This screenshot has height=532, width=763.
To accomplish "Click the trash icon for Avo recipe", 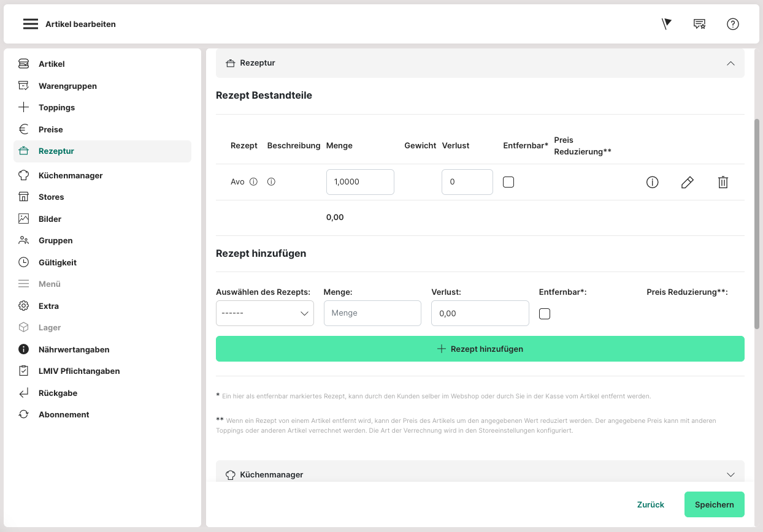I will click(x=723, y=182).
